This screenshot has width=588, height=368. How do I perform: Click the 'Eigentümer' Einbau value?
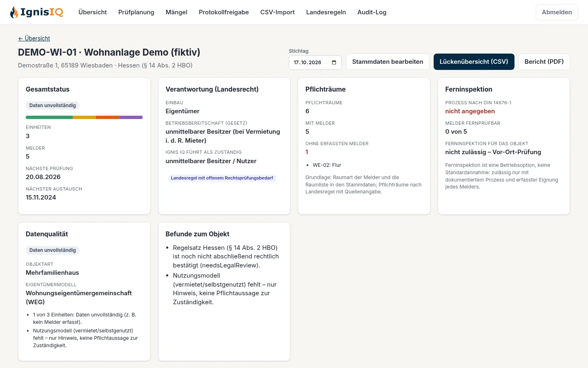tap(183, 111)
